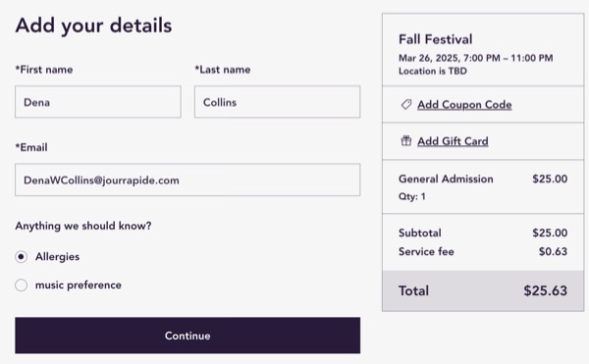Focus the Last name field containing Collins

pos(277,102)
